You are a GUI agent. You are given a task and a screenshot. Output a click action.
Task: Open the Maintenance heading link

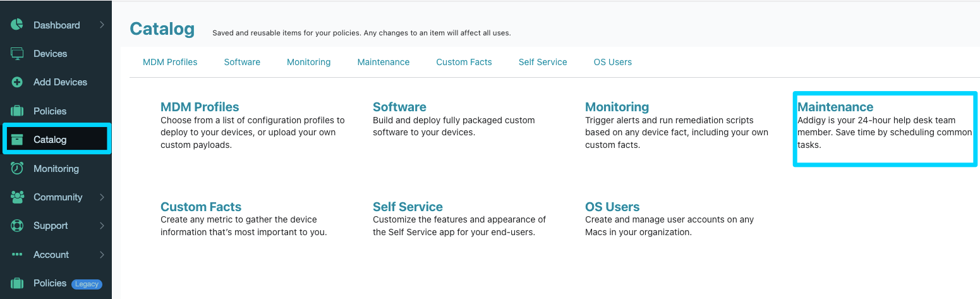tap(835, 107)
